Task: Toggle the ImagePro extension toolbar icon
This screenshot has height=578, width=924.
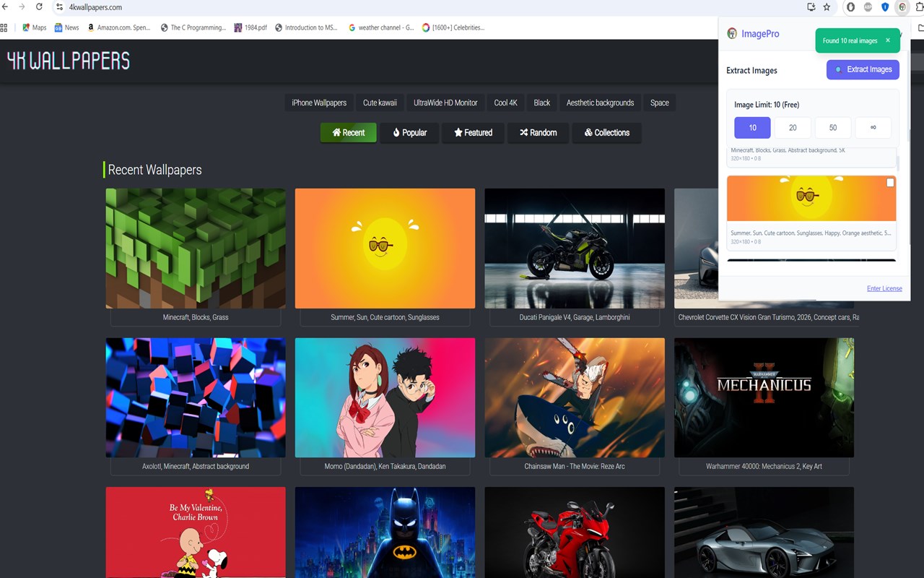Action: [902, 7]
